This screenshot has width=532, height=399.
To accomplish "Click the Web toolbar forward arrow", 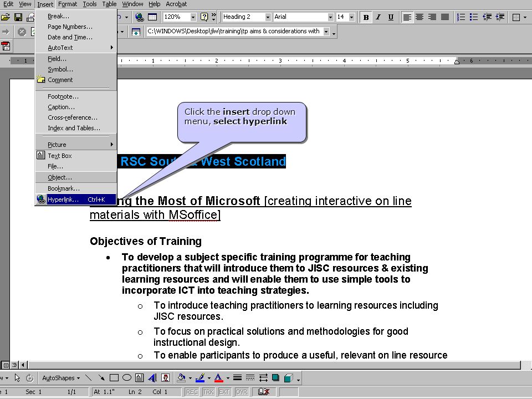I will (x=6, y=32).
